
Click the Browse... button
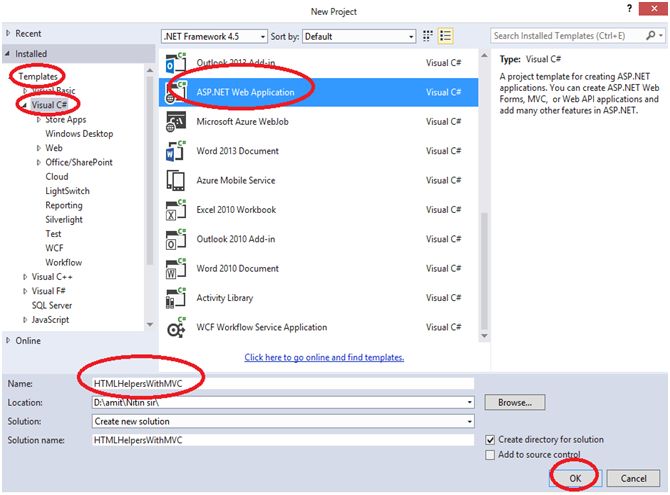pyautogui.click(x=514, y=402)
